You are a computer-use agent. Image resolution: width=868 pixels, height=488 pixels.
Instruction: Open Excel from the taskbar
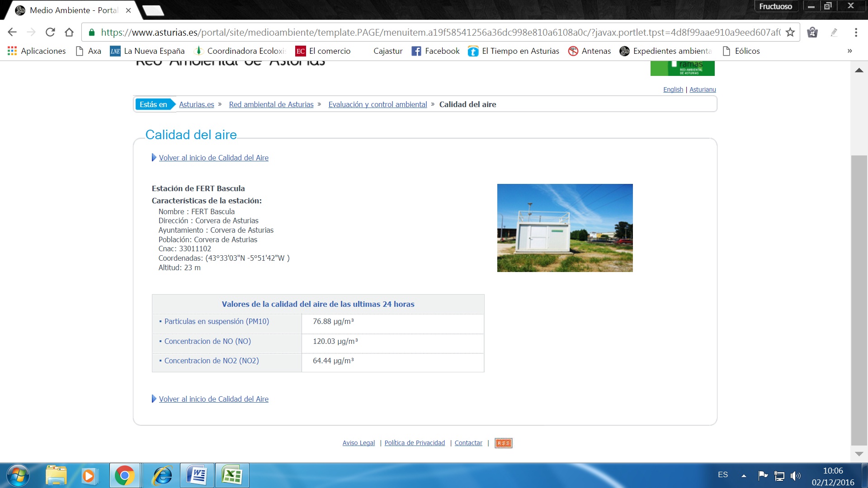pos(232,475)
